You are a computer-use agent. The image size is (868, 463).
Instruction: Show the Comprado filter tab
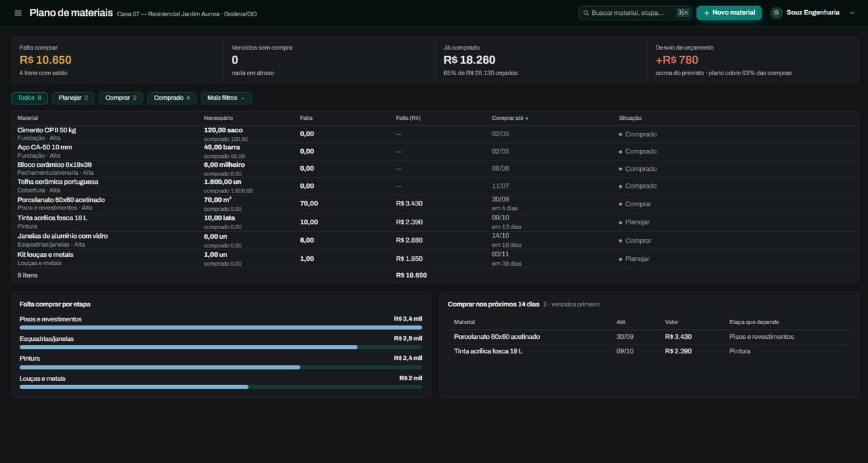coord(172,98)
